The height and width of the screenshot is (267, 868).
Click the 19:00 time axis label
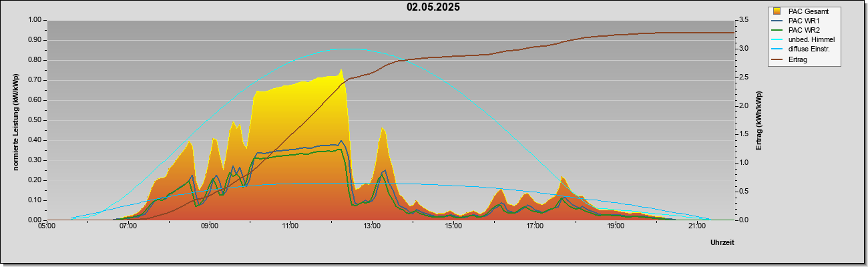pos(616,227)
